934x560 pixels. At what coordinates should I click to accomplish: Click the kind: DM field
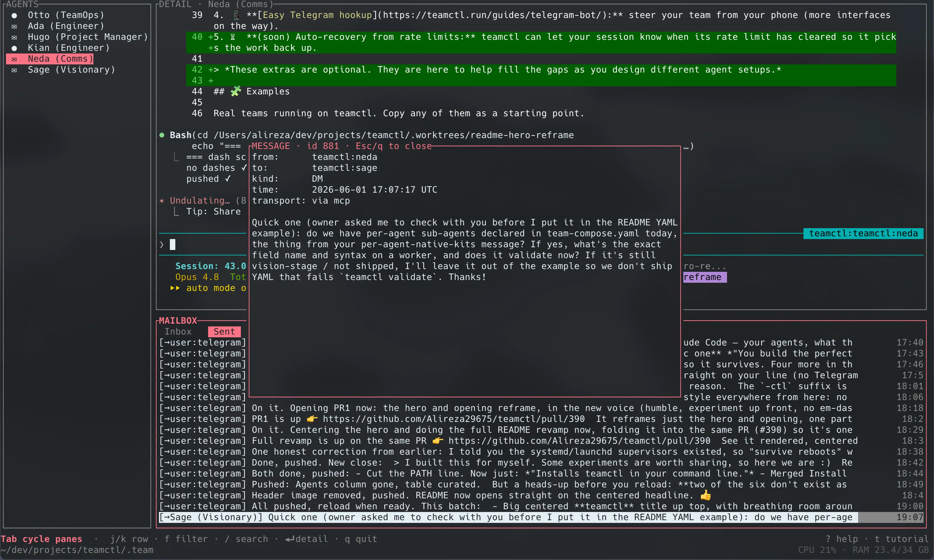tap(287, 179)
